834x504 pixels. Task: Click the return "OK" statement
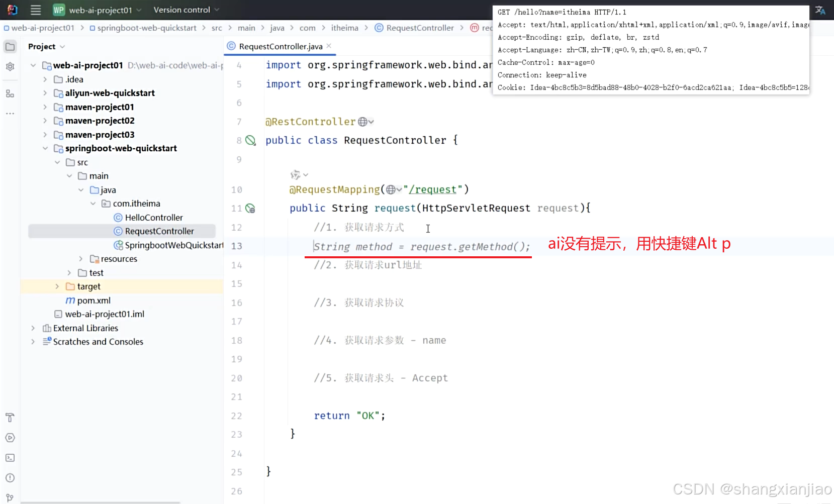click(x=350, y=416)
